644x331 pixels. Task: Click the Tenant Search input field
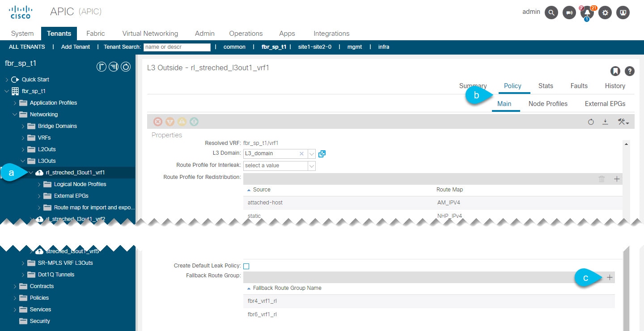click(177, 47)
